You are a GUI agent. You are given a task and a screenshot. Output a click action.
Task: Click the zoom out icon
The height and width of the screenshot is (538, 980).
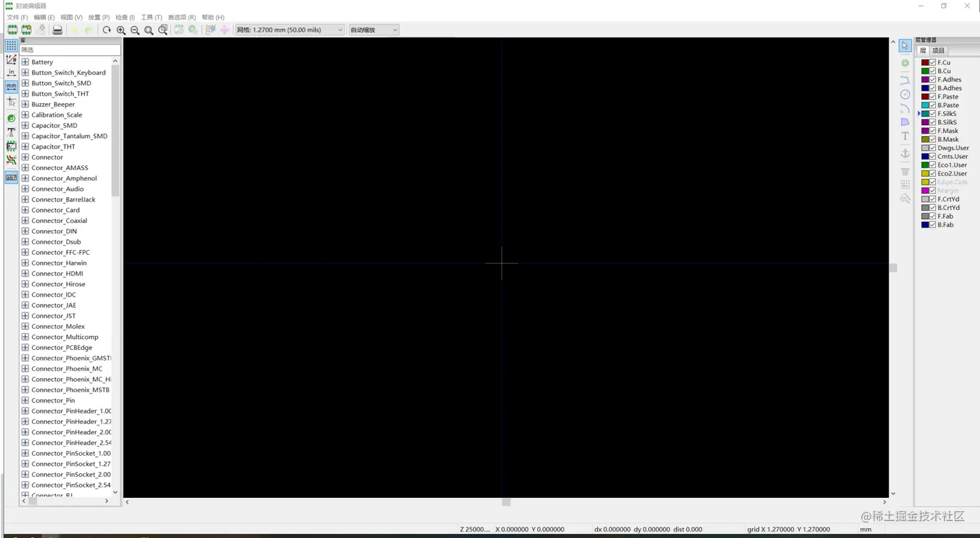(135, 30)
